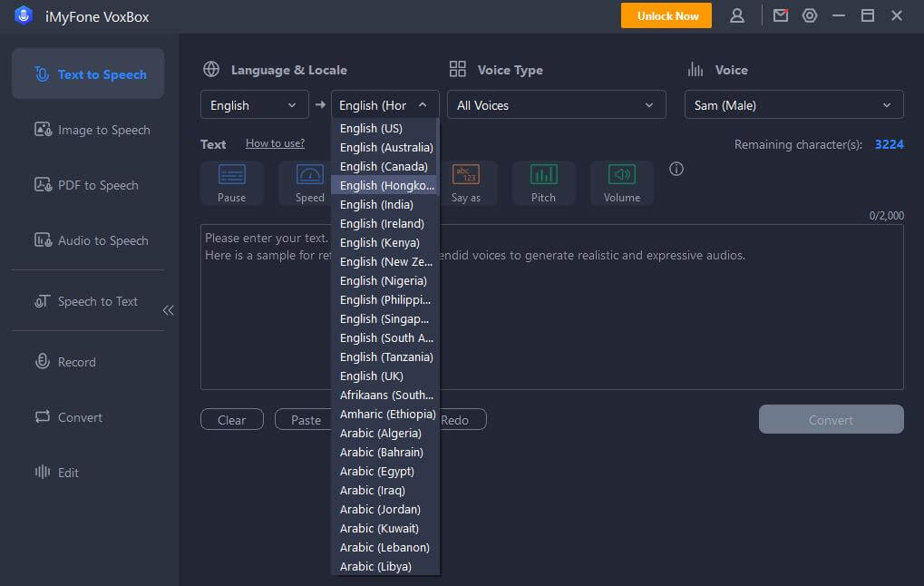Open the How to use? link
The height and width of the screenshot is (586, 924).
point(275,143)
